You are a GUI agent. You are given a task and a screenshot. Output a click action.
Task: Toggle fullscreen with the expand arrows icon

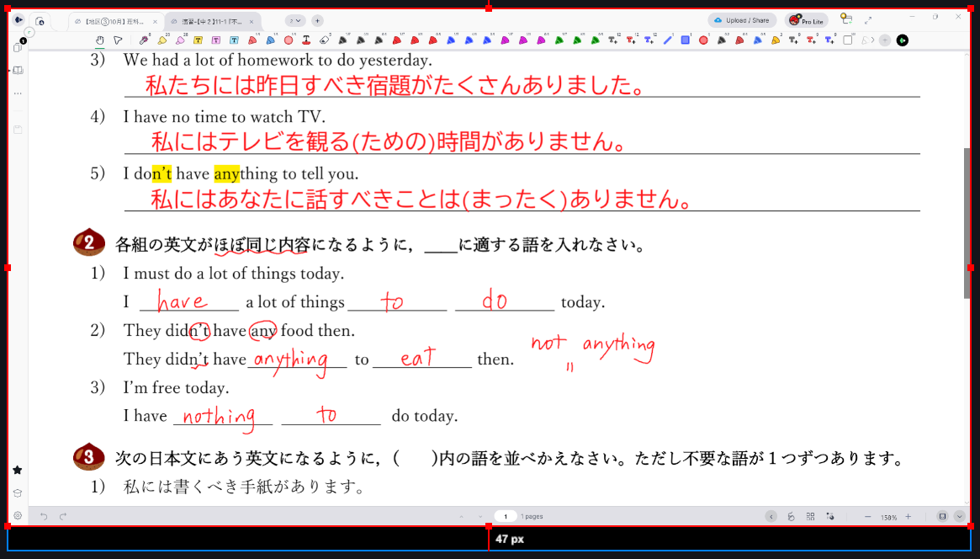click(x=868, y=20)
